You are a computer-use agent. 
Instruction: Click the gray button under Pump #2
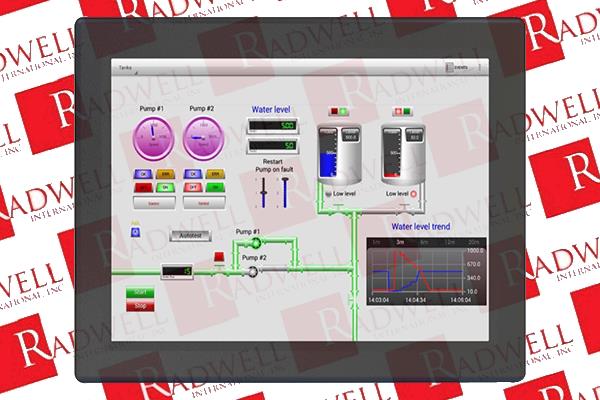(204, 203)
